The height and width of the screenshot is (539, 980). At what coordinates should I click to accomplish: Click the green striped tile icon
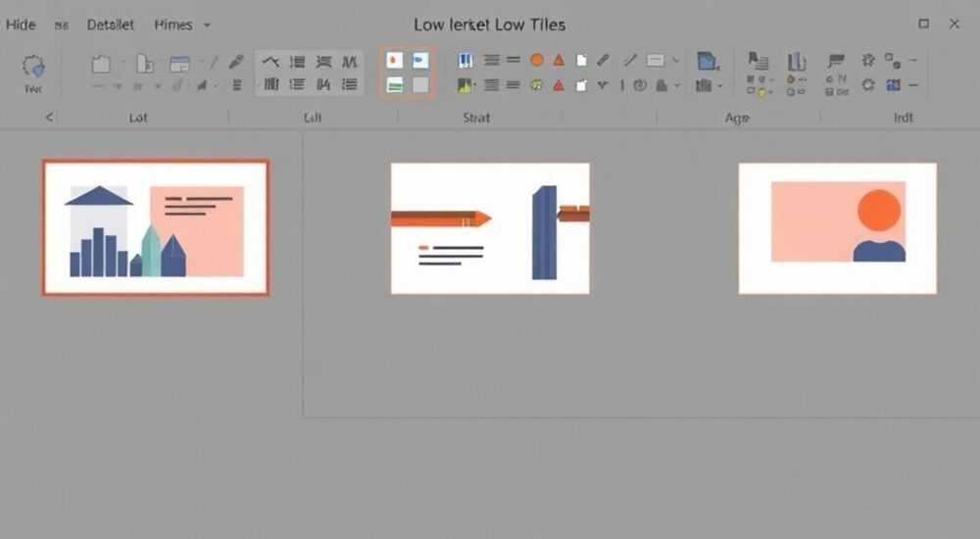coord(394,85)
